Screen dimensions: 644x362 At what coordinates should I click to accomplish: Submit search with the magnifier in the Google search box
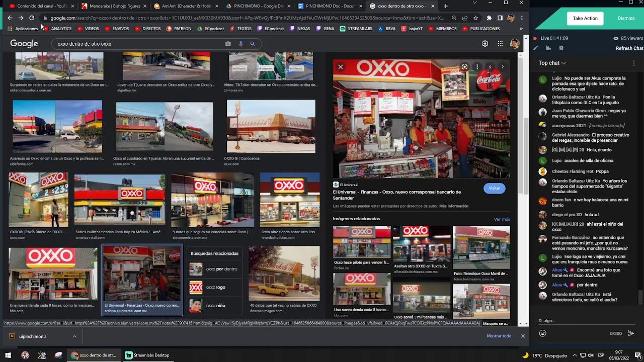tap(253, 44)
